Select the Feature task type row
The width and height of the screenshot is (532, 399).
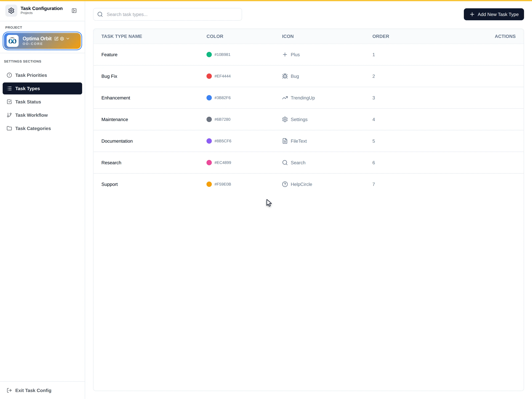tap(308, 55)
